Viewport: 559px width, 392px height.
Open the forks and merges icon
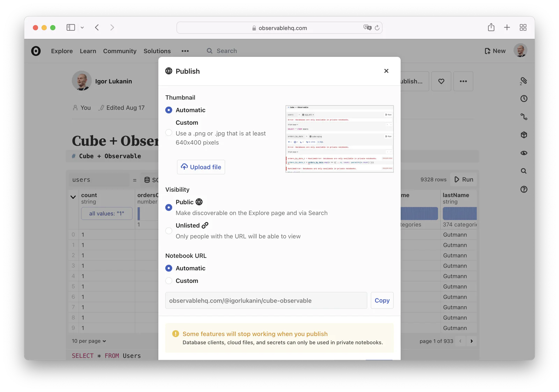(x=524, y=117)
